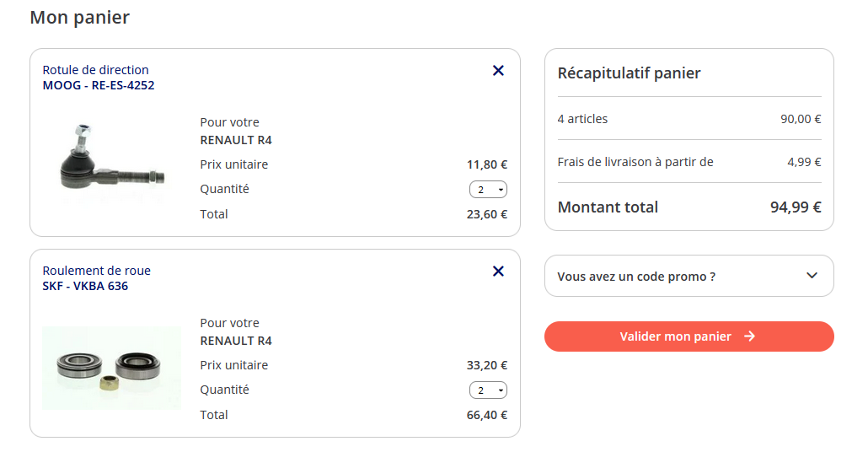
Task: Open the Rotule de direction product link
Action: [95, 70]
